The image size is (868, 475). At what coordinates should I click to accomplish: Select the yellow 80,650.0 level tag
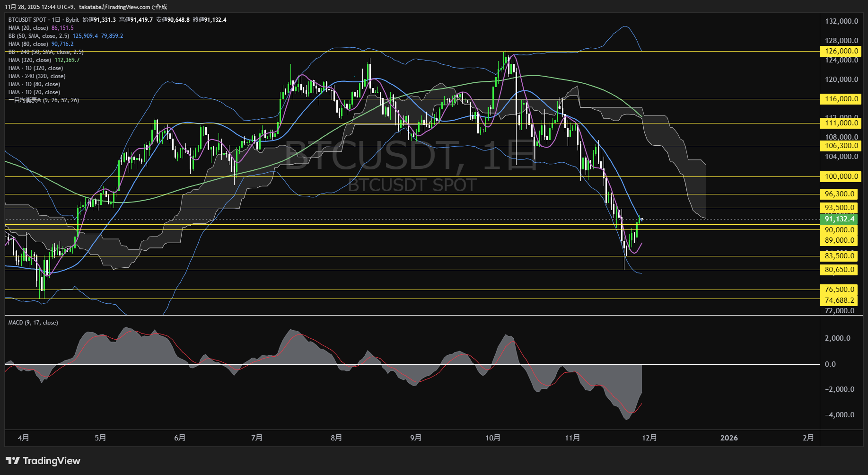840,270
